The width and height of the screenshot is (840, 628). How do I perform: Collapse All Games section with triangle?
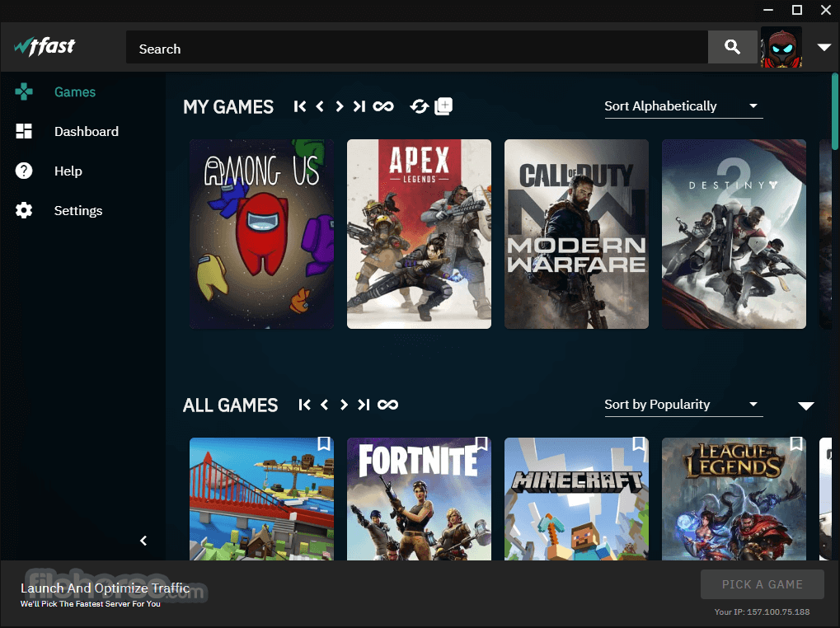click(x=805, y=405)
